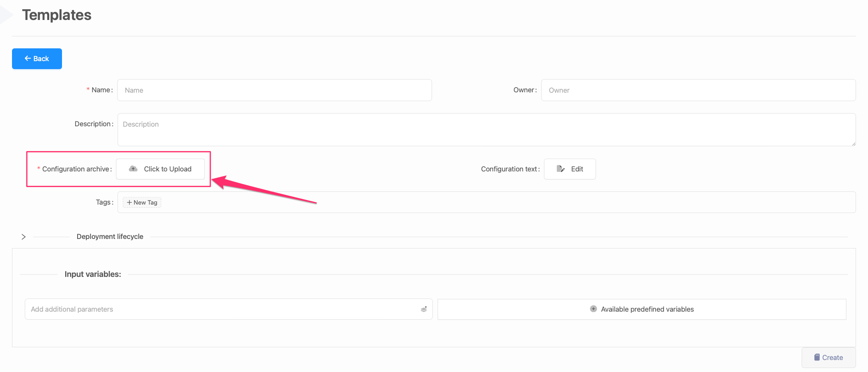Focus the Owner input field
The image size is (868, 372).
[698, 90]
